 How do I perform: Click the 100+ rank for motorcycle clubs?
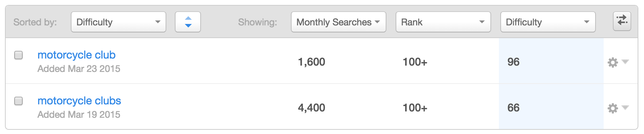[415, 108]
